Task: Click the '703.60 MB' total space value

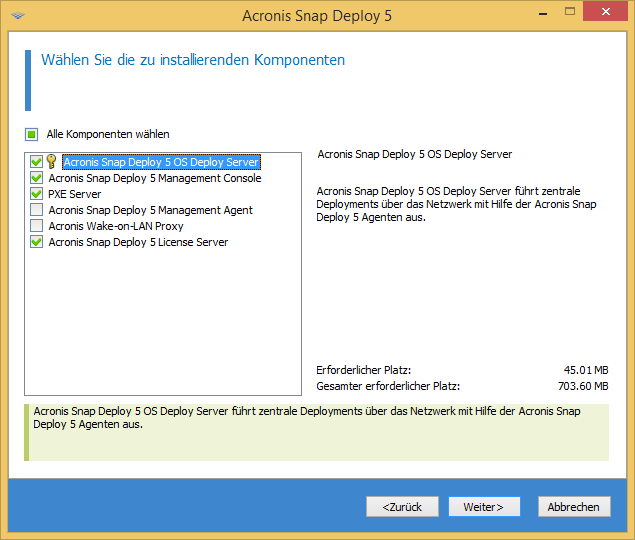Action: click(583, 386)
